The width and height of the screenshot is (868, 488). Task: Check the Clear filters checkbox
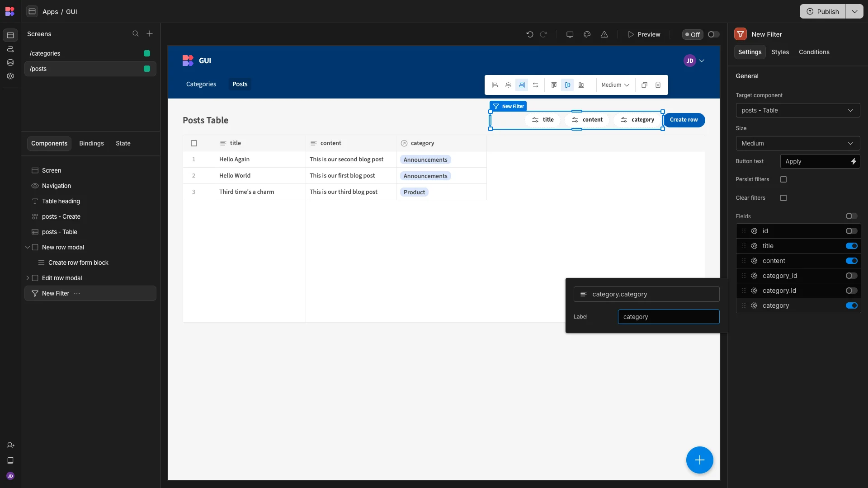click(x=783, y=198)
